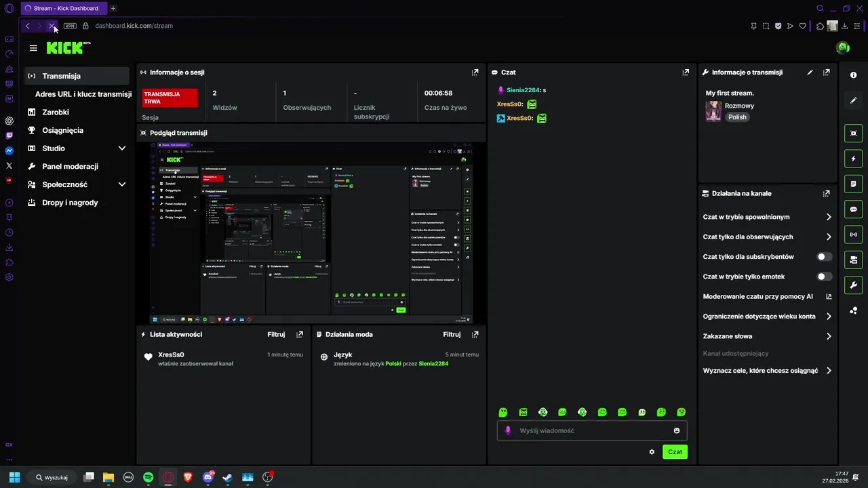This screenshot has height=488, width=868.
Task: Click the stream preview thumbnail
Action: (311, 233)
